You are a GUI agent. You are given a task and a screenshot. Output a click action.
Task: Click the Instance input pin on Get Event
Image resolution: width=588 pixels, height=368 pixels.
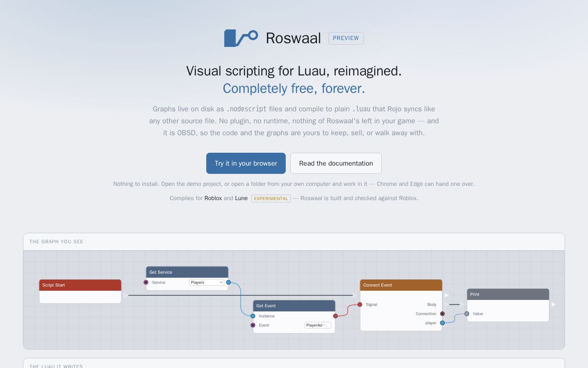253,316
